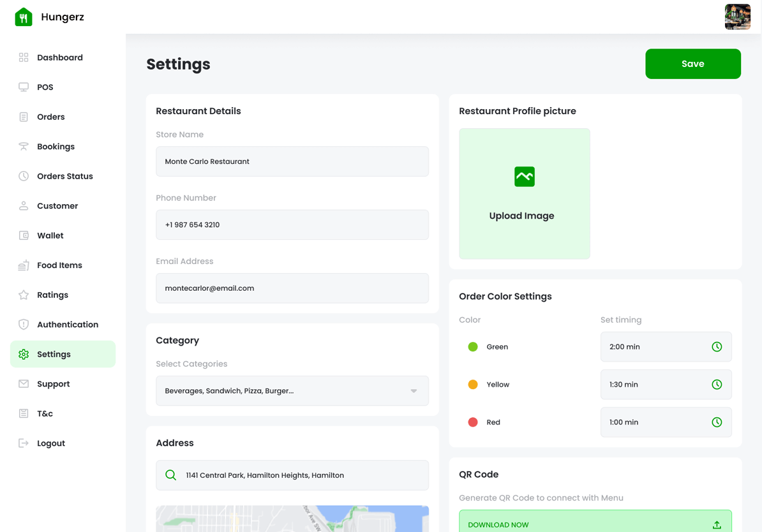The image size is (762, 532).
Task: Click the Ratings star icon
Action: coord(24,295)
